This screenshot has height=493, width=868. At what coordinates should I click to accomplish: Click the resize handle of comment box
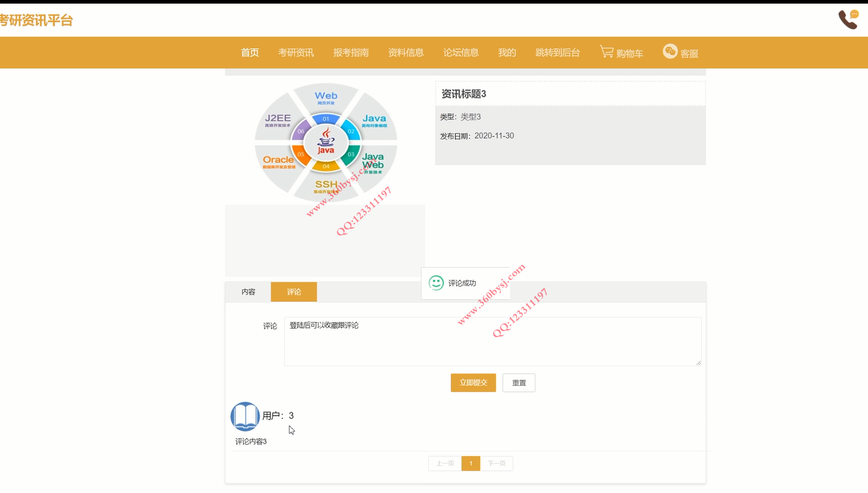[x=698, y=362]
